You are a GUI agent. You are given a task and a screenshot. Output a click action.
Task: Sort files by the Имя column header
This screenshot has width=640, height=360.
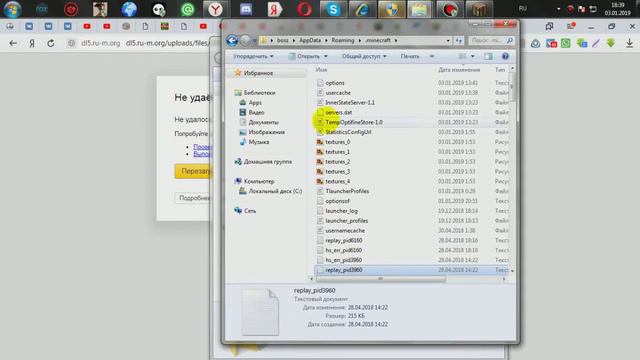click(322, 70)
